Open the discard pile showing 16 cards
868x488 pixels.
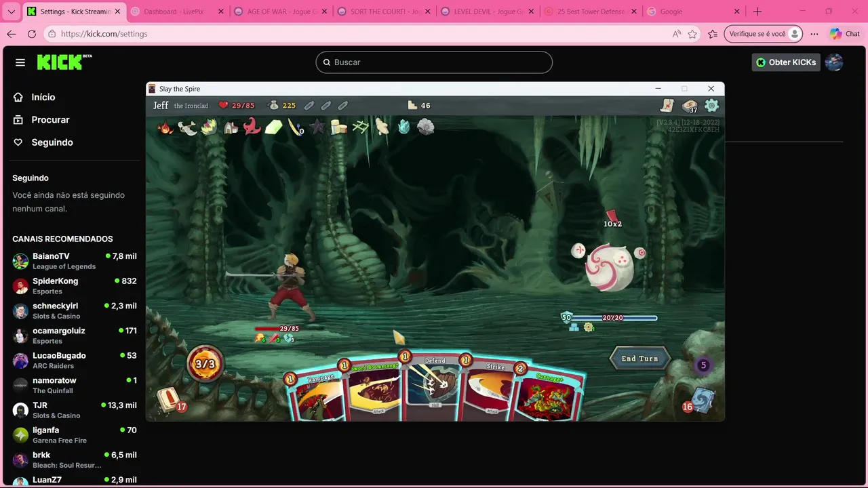(x=701, y=401)
